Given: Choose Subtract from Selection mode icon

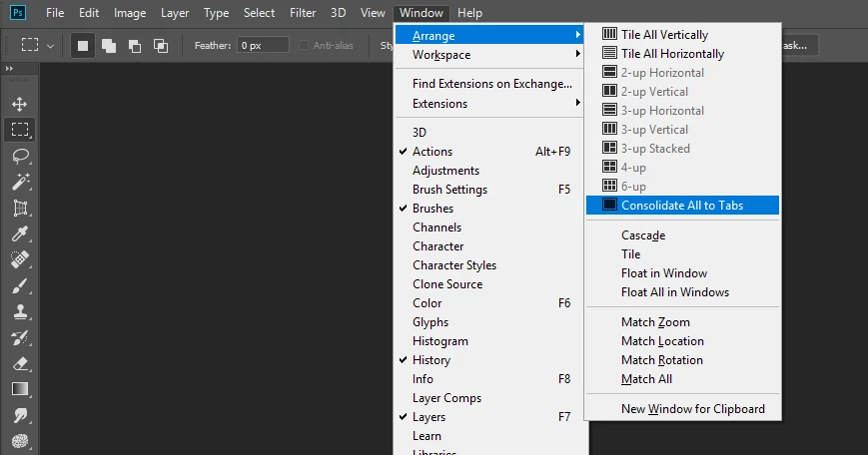Looking at the screenshot, I should coord(135,45).
